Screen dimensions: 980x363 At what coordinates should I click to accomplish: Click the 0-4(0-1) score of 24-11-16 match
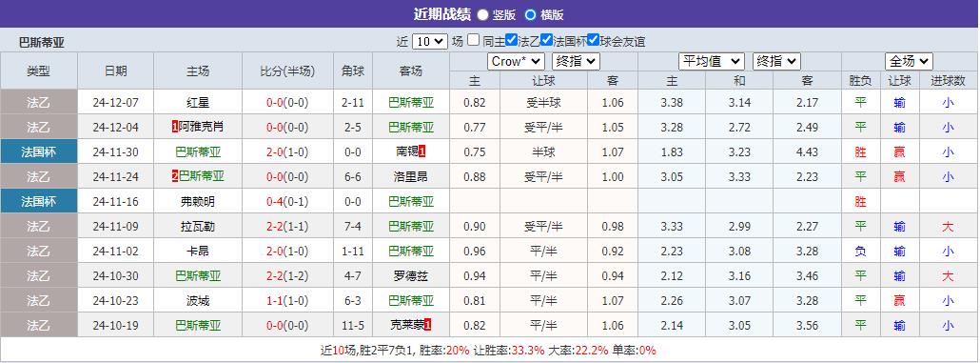click(x=287, y=202)
